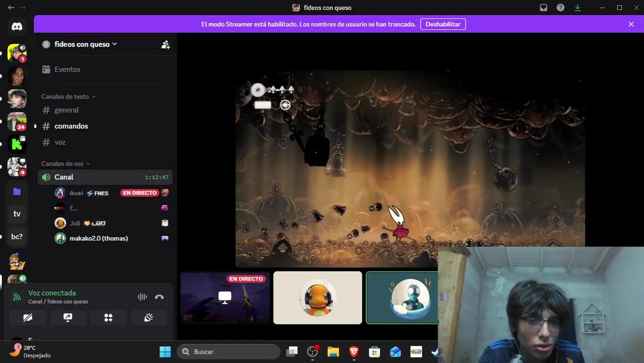
Task: Click the Deshabilitar streamer mode button
Action: pos(443,24)
